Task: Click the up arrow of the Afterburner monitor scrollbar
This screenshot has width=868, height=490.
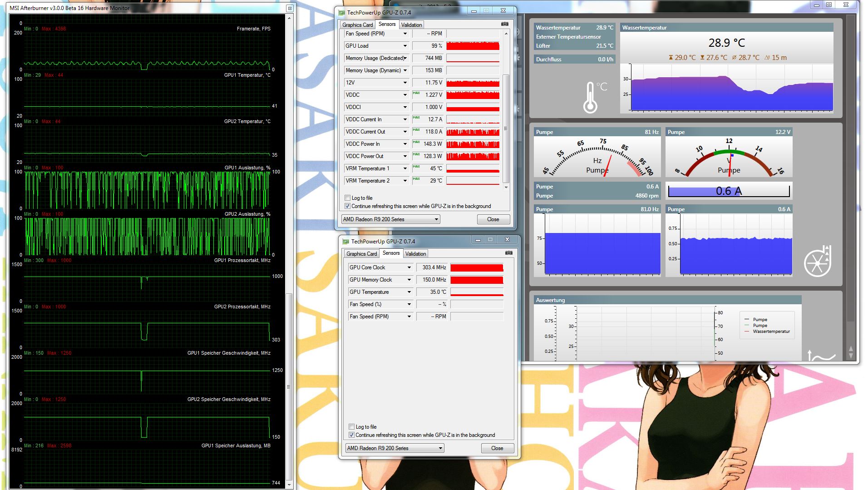Action: [289, 18]
